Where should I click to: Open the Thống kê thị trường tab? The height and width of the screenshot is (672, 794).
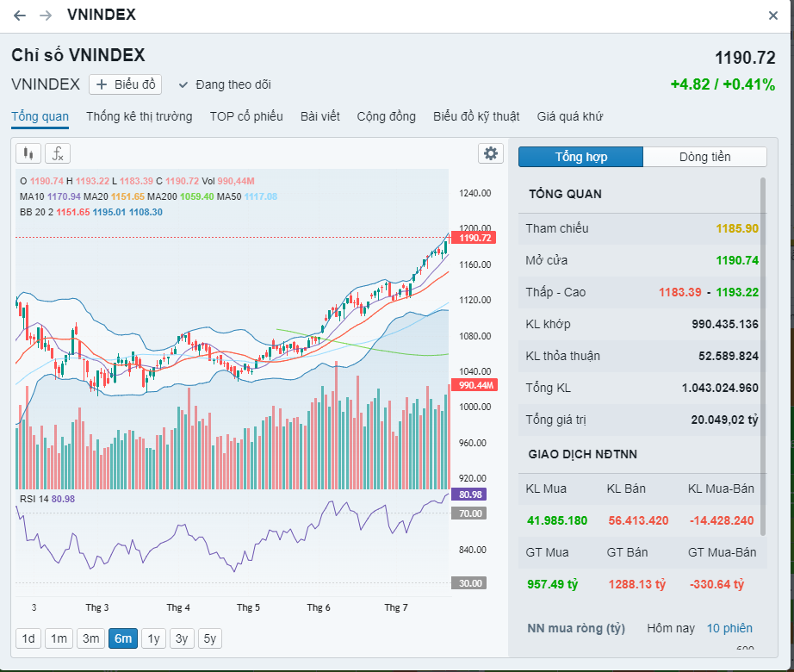(x=140, y=116)
